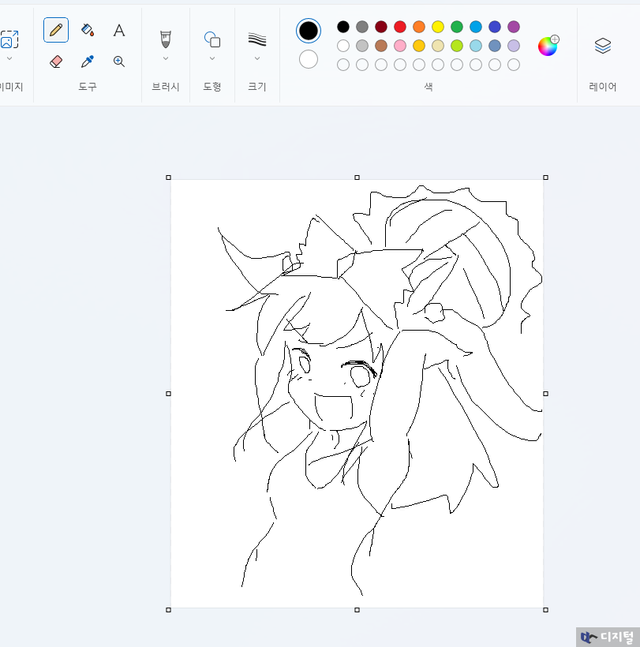Pick the Color picker eyedropper tool
Screen dimensions: 640x647
pyautogui.click(x=87, y=61)
